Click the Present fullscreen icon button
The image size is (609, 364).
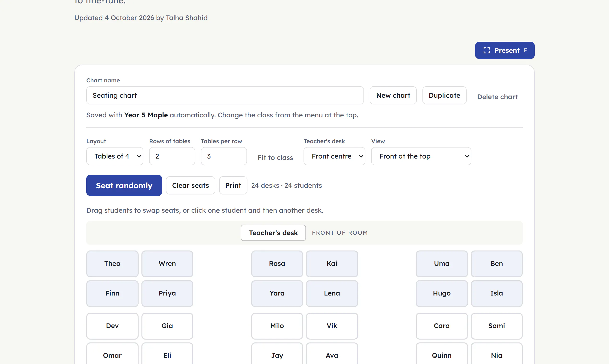(x=505, y=50)
